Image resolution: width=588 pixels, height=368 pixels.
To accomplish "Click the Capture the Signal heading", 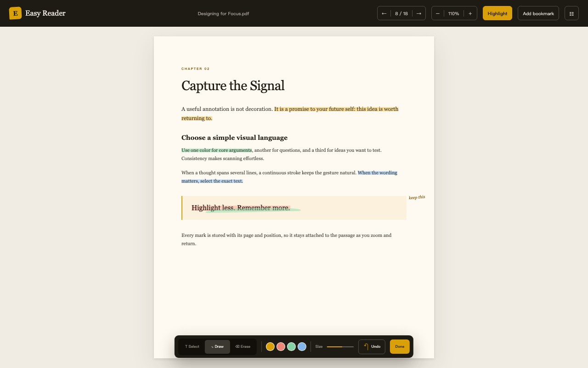I will point(233,86).
